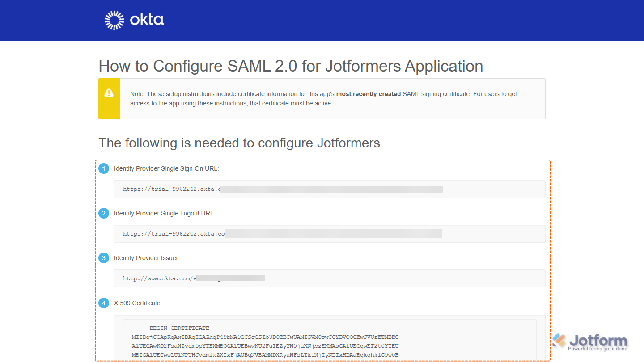Click the 'most recently created' bold text in note
644x362 pixels.
tap(369, 94)
